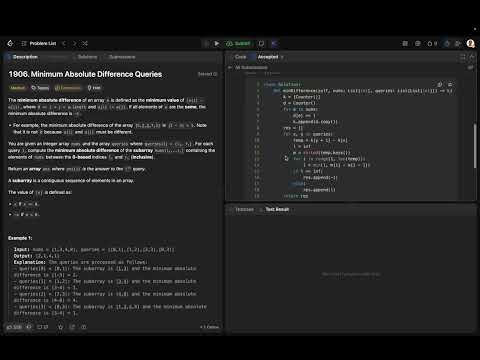
Task: Open the Problem List panel
Action: click(39, 43)
